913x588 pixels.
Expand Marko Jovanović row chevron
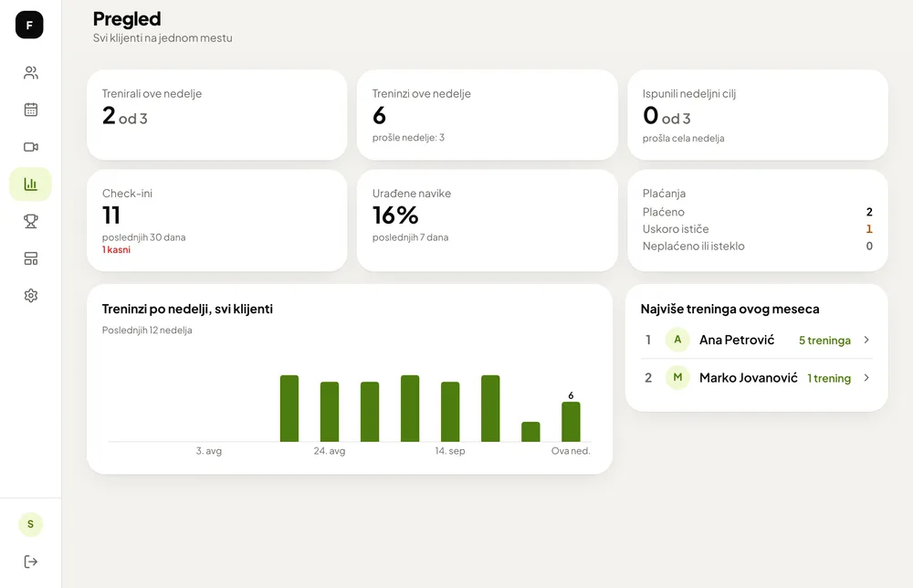pyautogui.click(x=866, y=378)
